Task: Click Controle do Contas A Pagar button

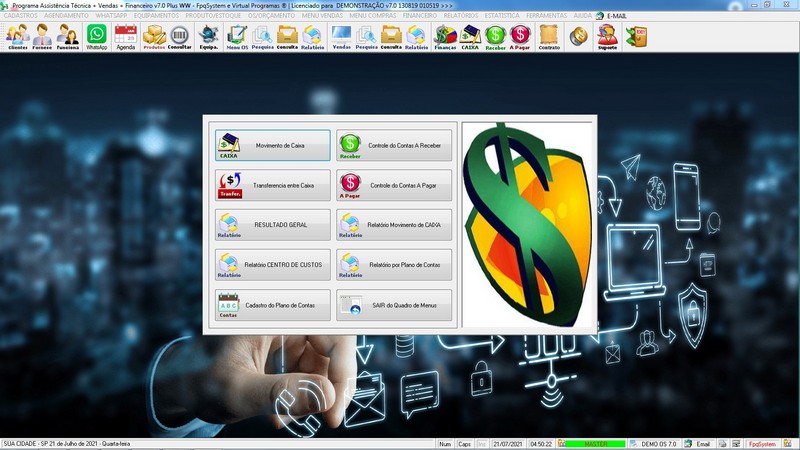Action: click(x=394, y=185)
